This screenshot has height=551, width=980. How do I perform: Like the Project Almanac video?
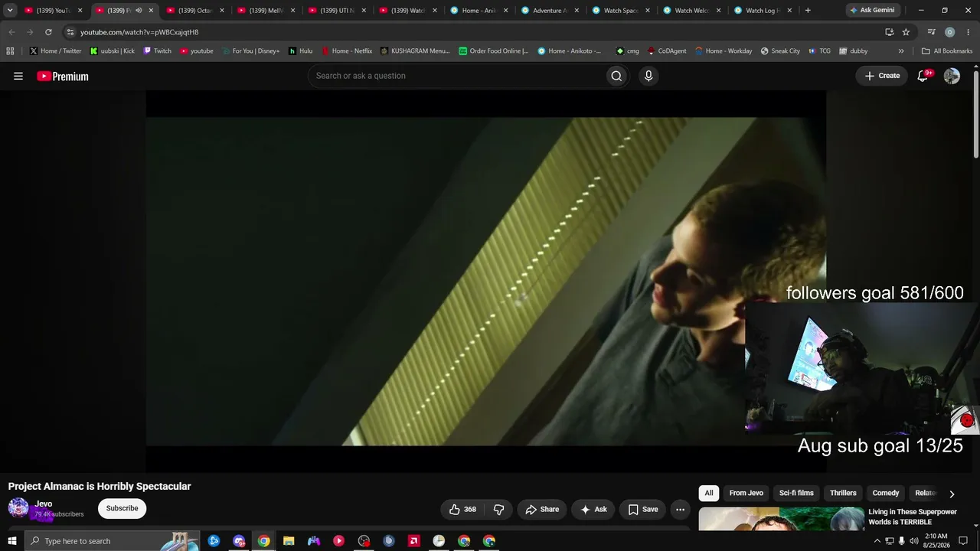pos(462,509)
